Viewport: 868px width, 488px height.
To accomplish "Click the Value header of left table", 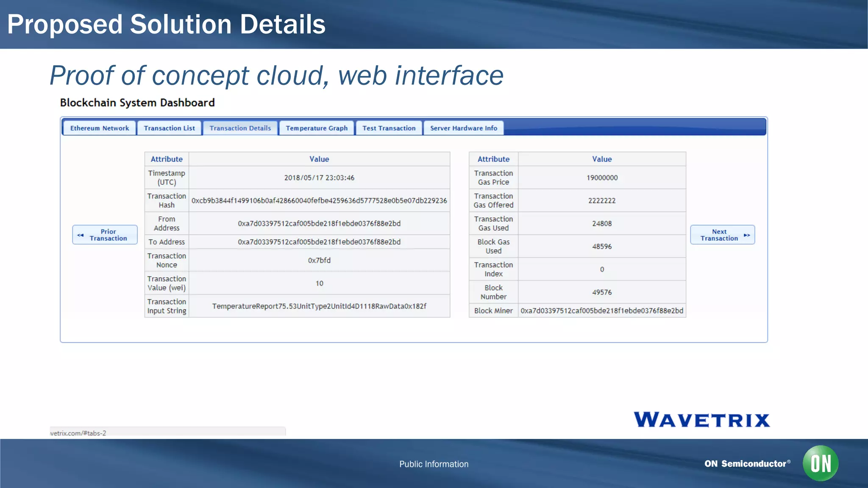I will click(319, 159).
